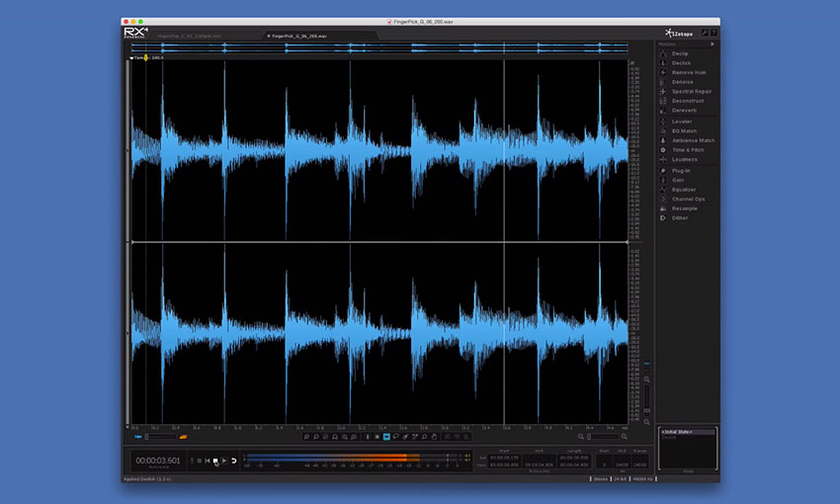Open the Loudness module
The width and height of the screenshot is (840, 504).
click(x=684, y=160)
